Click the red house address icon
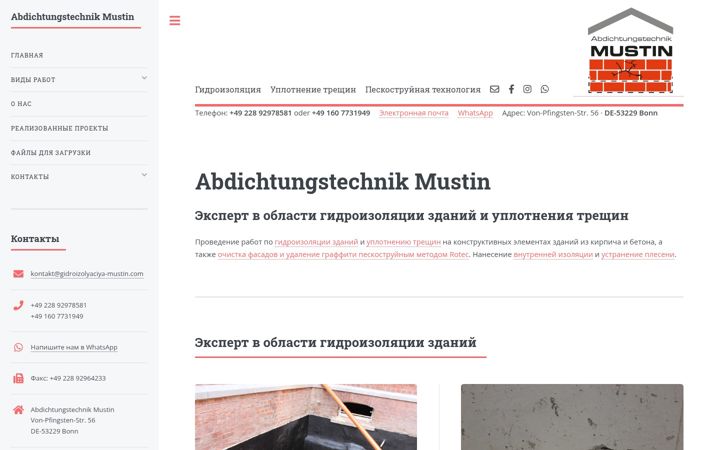 (18, 410)
